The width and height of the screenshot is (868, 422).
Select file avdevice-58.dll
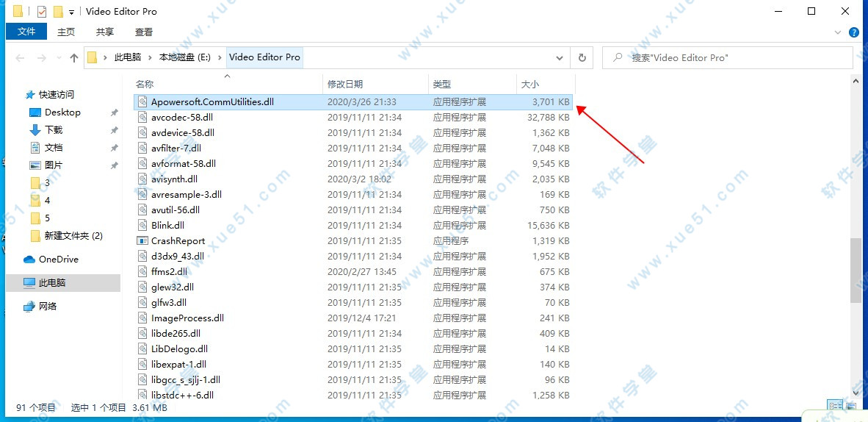(x=354, y=133)
